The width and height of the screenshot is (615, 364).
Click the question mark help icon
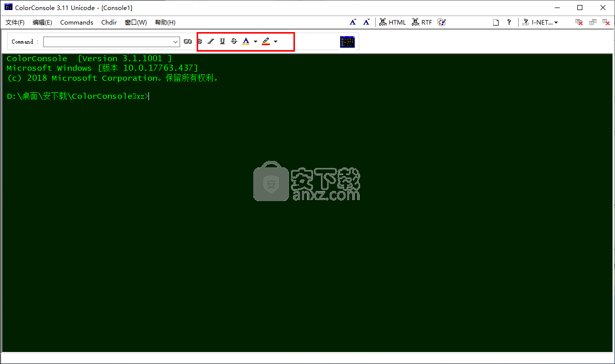(509, 22)
